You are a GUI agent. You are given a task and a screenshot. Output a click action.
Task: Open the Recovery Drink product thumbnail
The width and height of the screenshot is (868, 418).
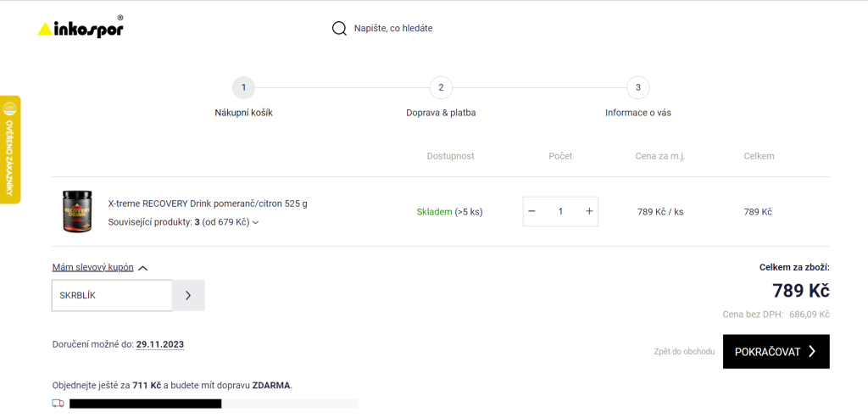point(77,211)
